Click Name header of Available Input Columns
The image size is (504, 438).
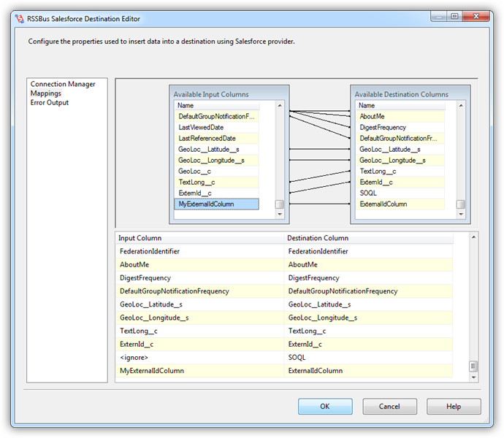point(217,105)
